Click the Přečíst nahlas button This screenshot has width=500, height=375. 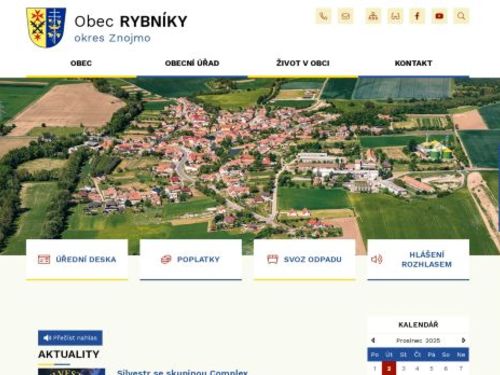pyautogui.click(x=70, y=338)
